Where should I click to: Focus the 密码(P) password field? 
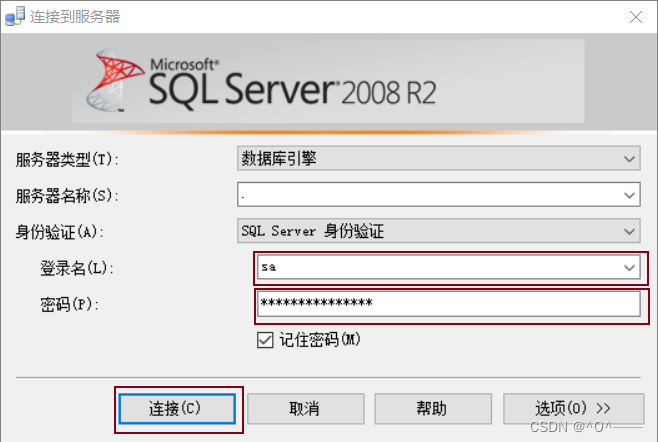click(x=449, y=304)
